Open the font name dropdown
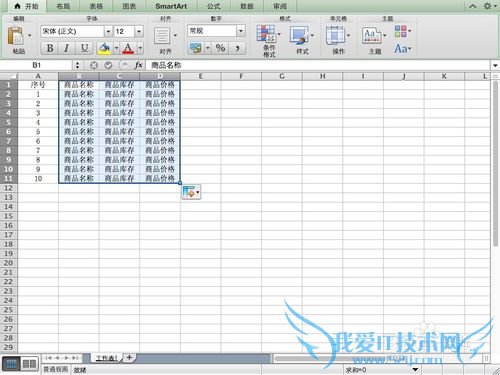The height and width of the screenshot is (375, 500). (108, 32)
